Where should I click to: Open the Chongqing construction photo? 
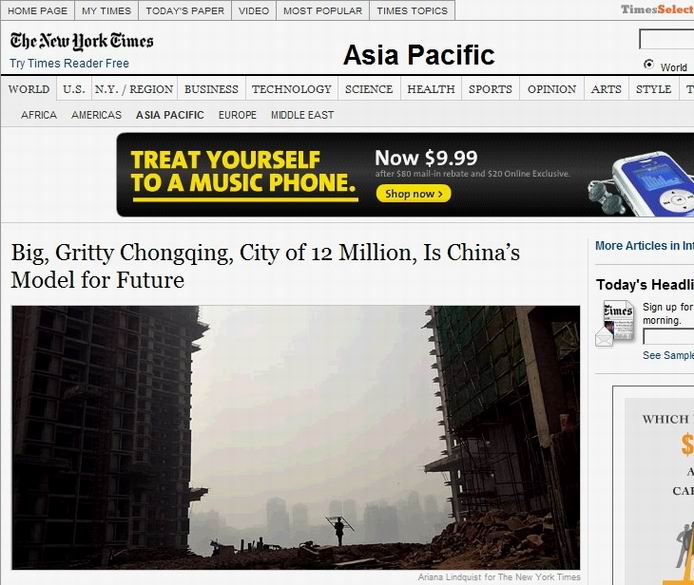coord(296,438)
